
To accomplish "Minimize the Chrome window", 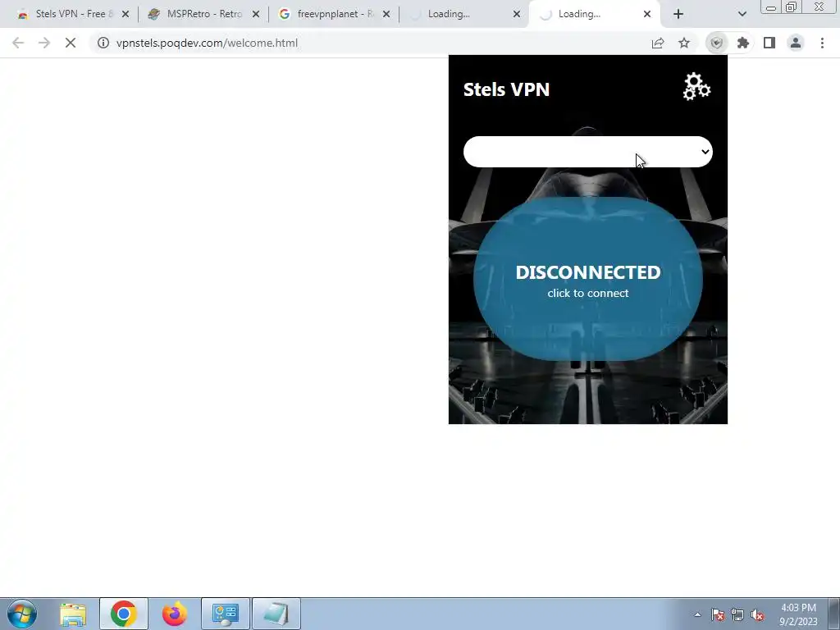I will pyautogui.click(x=771, y=7).
